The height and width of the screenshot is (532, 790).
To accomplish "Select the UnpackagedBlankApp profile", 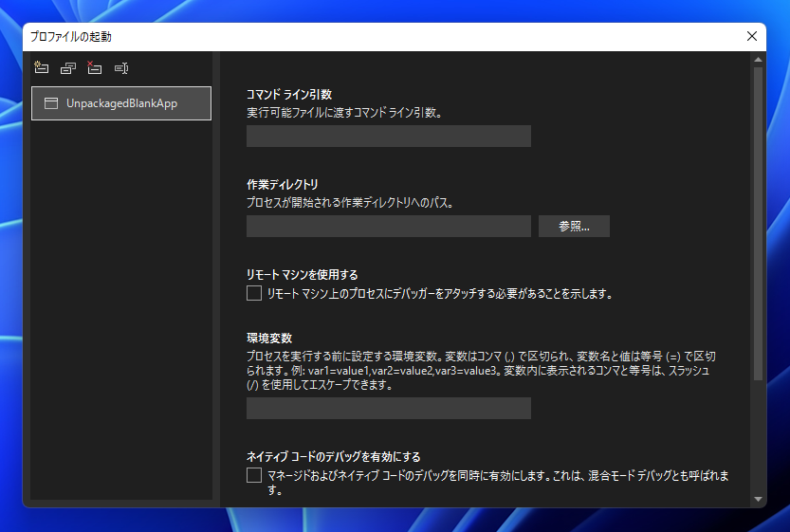I will pyautogui.click(x=121, y=103).
